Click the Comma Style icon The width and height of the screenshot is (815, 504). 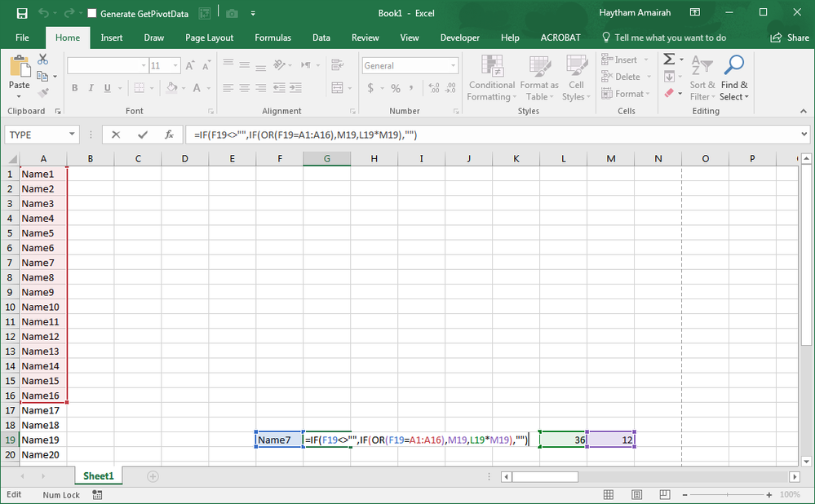tap(411, 88)
